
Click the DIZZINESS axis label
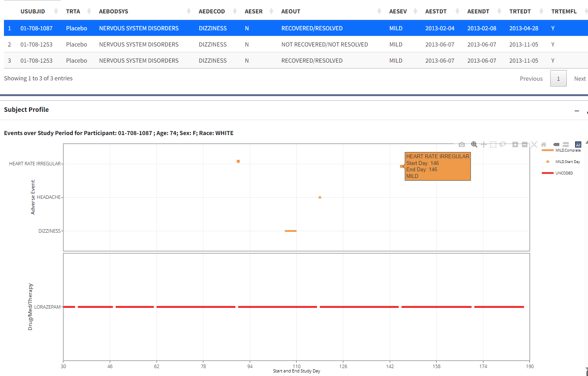coord(50,231)
